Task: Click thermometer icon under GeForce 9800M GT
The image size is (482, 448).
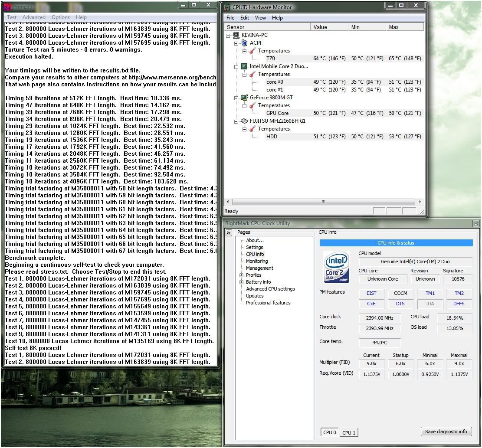Action: coord(252,105)
